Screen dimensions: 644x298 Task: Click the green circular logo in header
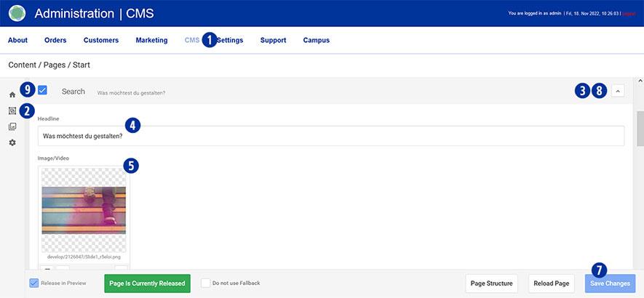pyautogui.click(x=17, y=13)
